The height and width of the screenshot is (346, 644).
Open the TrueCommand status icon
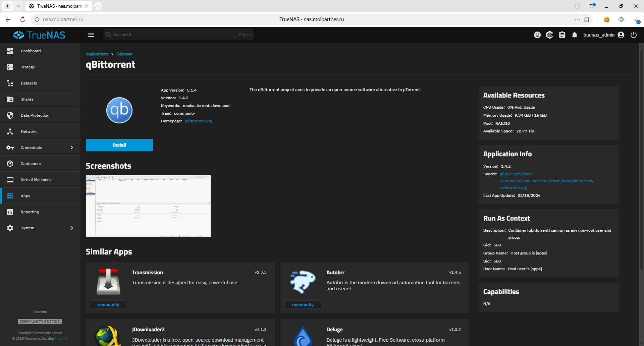click(x=549, y=35)
